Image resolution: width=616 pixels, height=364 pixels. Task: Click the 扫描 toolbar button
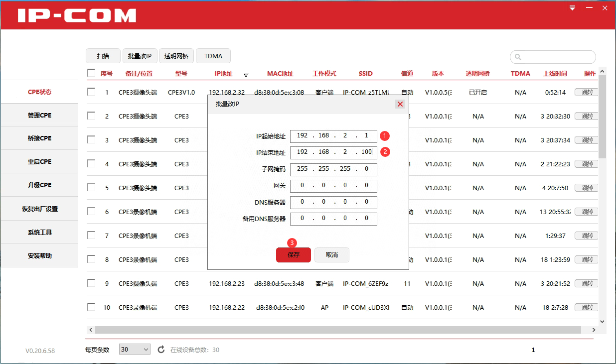click(x=103, y=56)
